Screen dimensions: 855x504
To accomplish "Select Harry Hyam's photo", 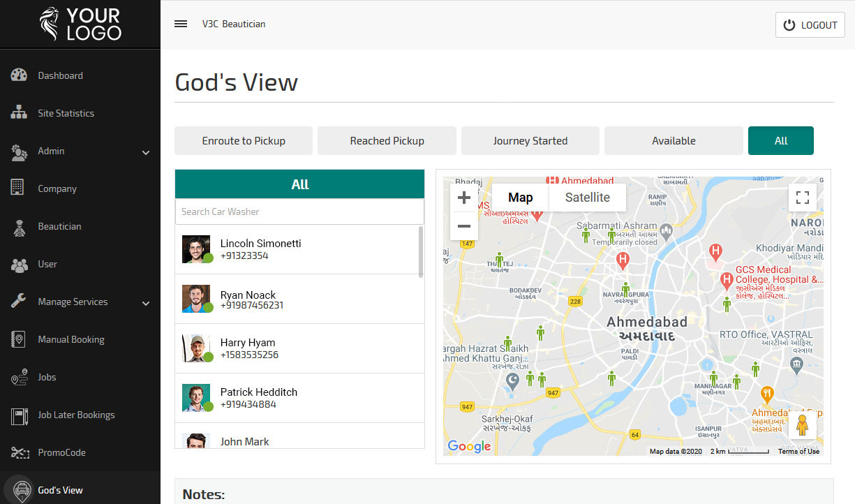I will tap(196, 348).
